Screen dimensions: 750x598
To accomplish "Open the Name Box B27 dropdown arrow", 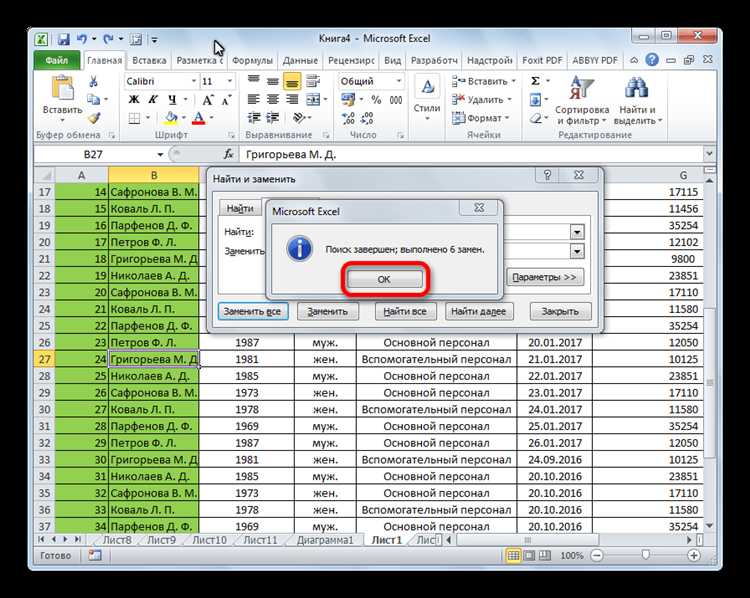I will click(160, 154).
